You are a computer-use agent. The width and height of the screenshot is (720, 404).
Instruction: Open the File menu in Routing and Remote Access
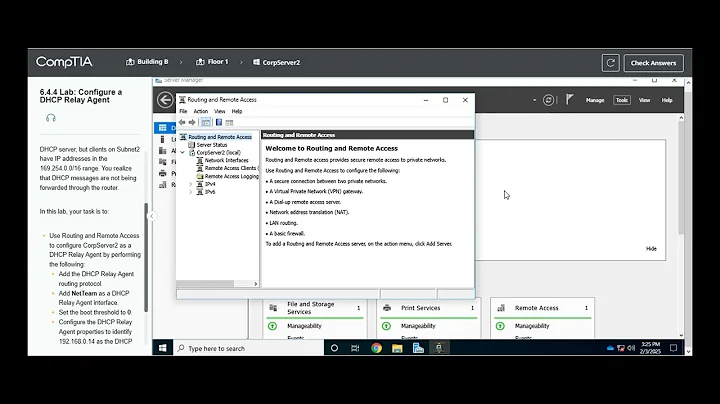click(x=183, y=111)
